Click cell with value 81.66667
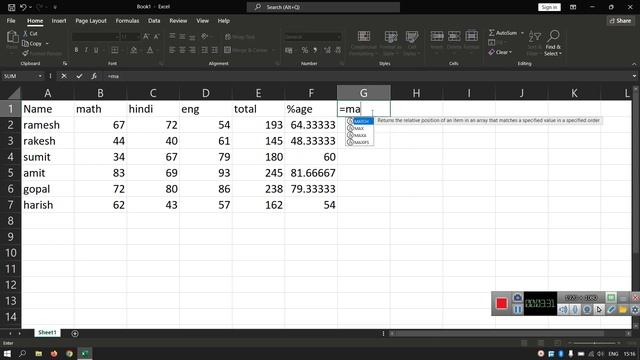The image size is (640, 360). click(311, 173)
